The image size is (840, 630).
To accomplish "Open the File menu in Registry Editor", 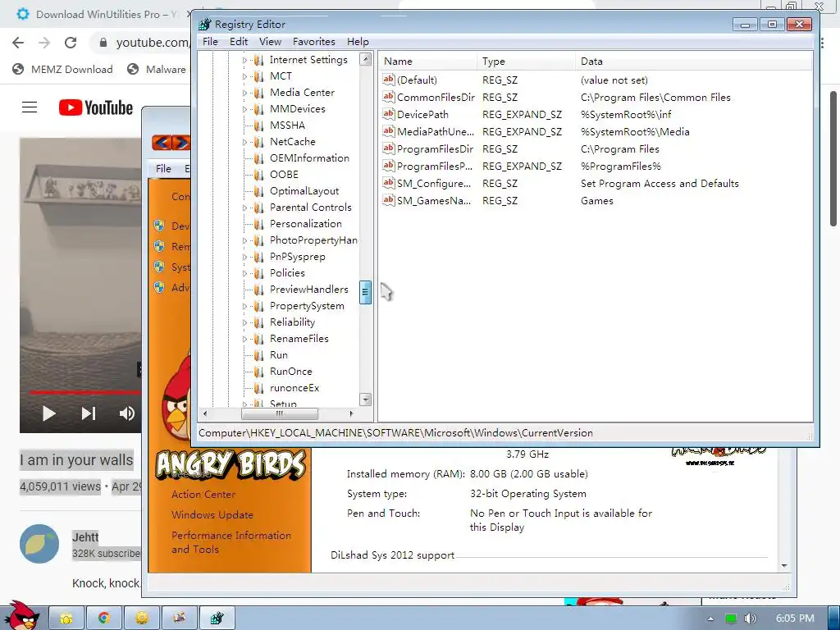I will click(210, 42).
